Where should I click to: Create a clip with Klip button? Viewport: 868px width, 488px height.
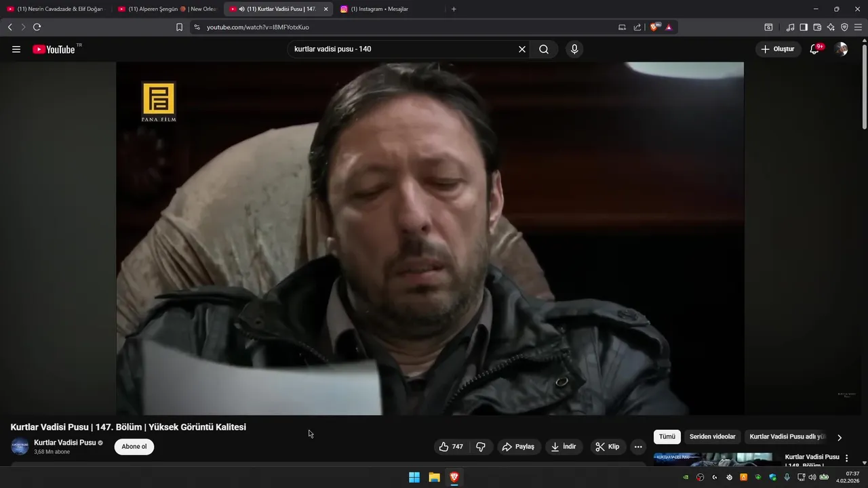coord(608,447)
